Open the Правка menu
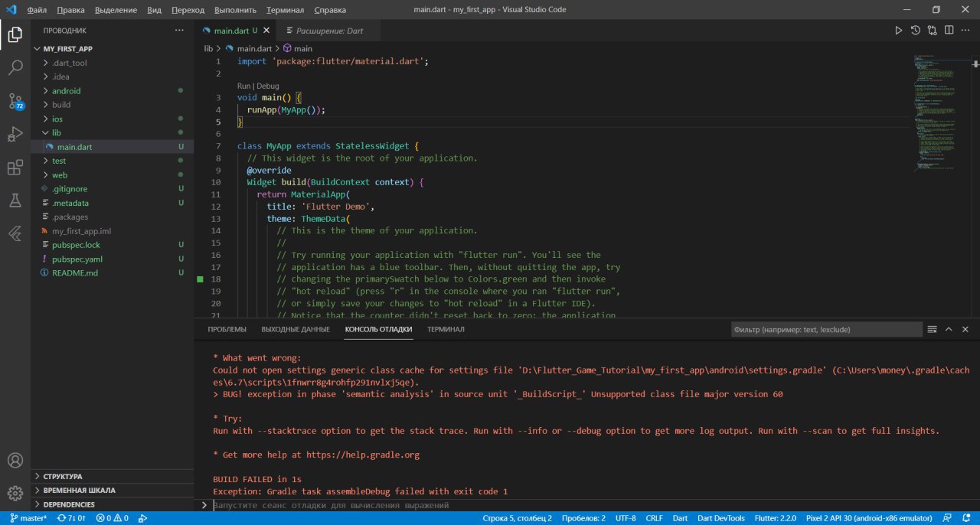 point(70,10)
